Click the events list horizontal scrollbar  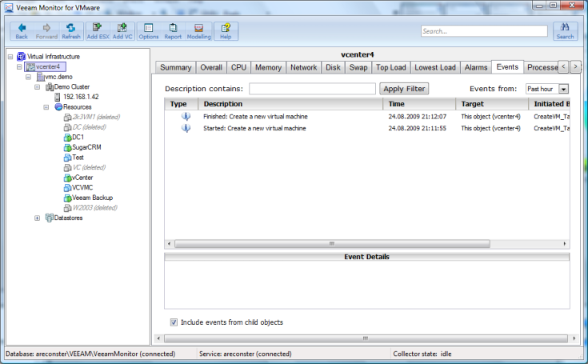330,243
